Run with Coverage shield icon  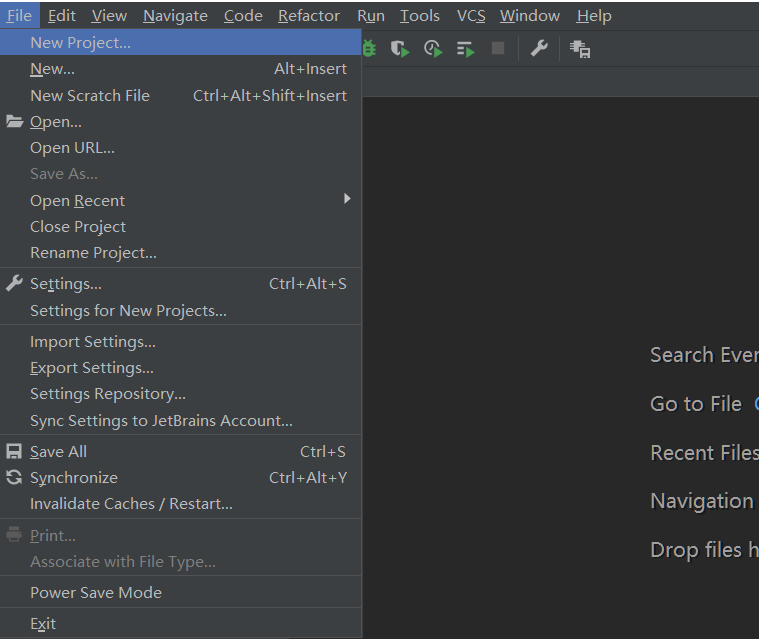[x=400, y=48]
